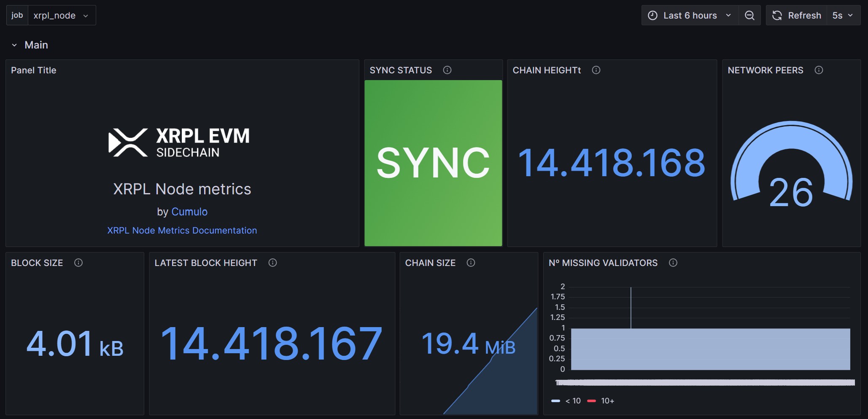The width and height of the screenshot is (868, 419).
Task: Click the 'XRPL Node metrics' heading text
Action: [182, 189]
